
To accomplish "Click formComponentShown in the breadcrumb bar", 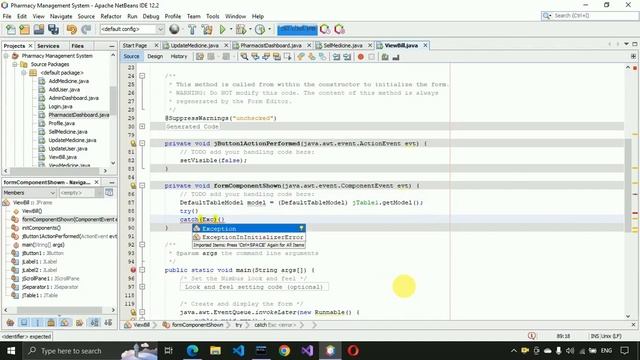I will [x=198, y=325].
